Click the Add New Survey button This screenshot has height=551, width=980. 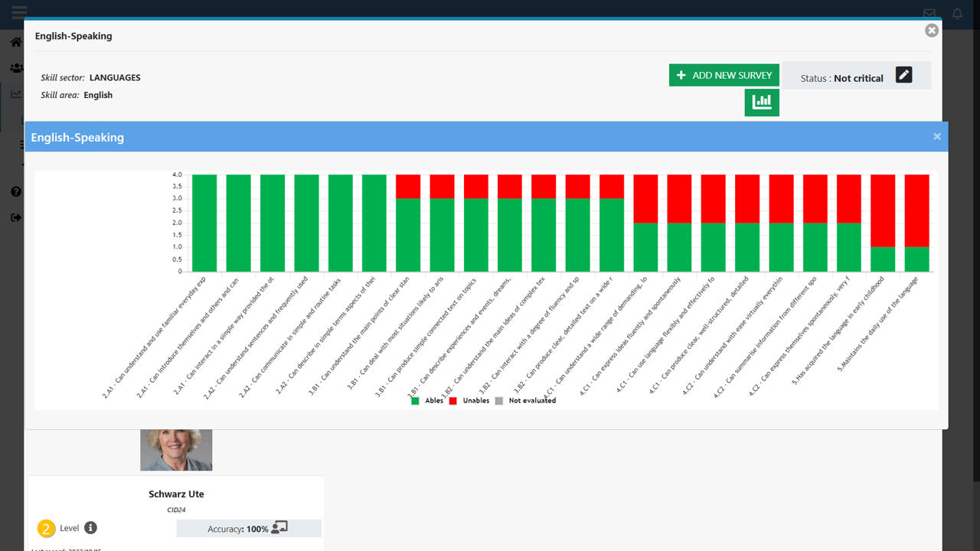[724, 75]
